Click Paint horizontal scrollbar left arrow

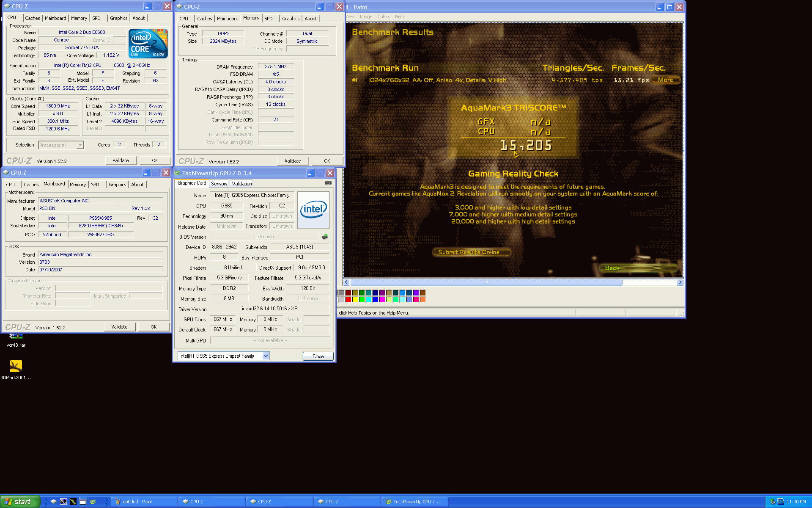(346, 282)
